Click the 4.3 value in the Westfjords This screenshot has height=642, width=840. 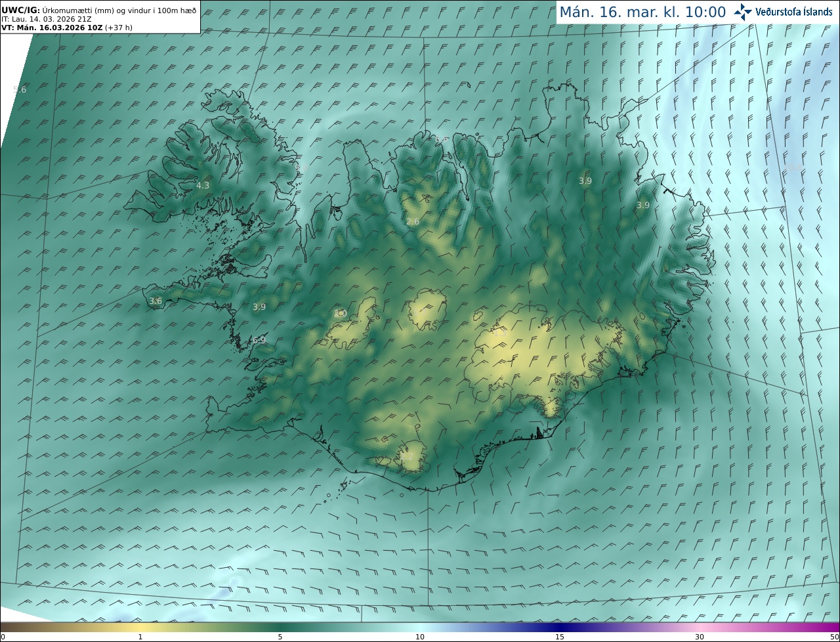pos(203,186)
